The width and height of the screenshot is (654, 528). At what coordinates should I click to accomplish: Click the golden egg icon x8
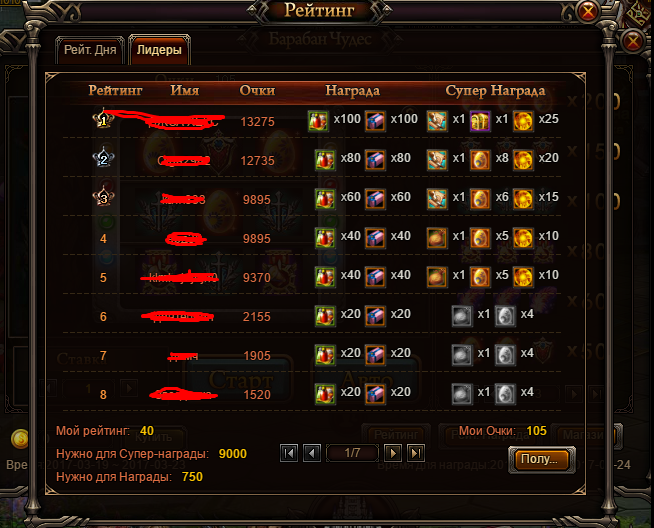pos(480,160)
